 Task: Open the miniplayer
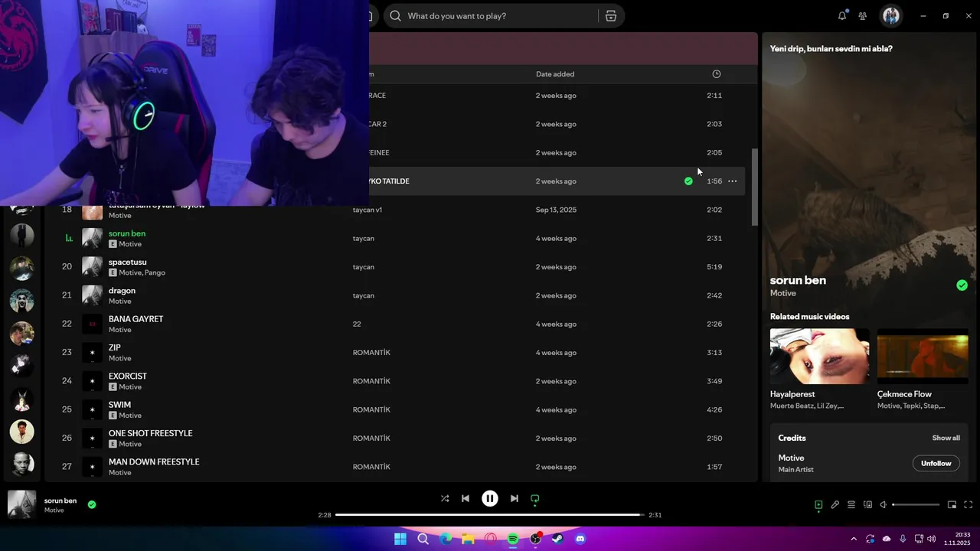click(952, 504)
